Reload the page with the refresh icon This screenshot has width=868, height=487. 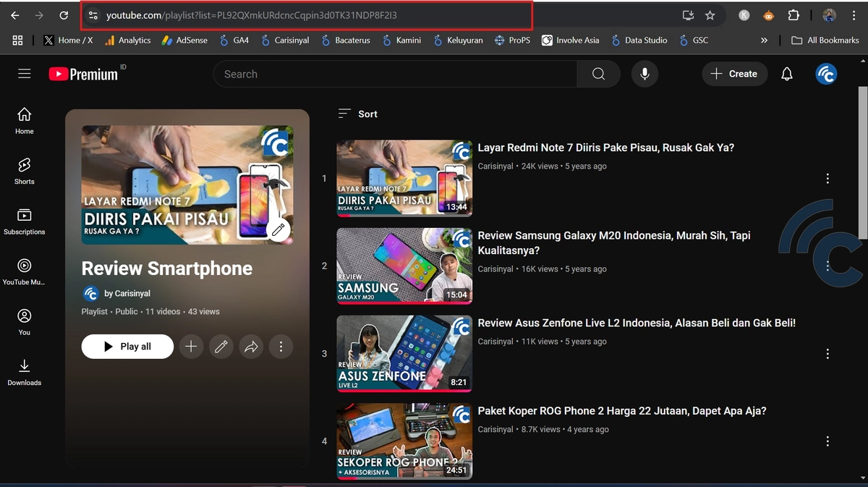point(64,15)
